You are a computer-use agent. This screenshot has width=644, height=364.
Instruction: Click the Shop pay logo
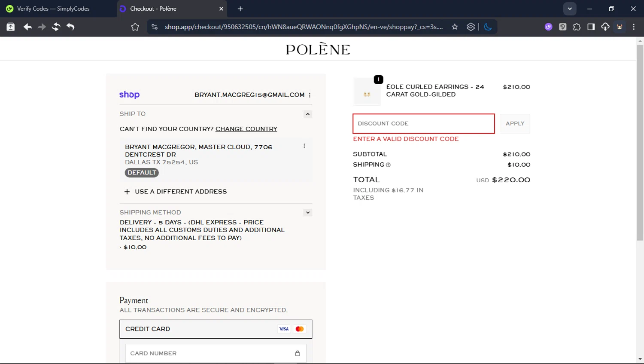coord(129,95)
